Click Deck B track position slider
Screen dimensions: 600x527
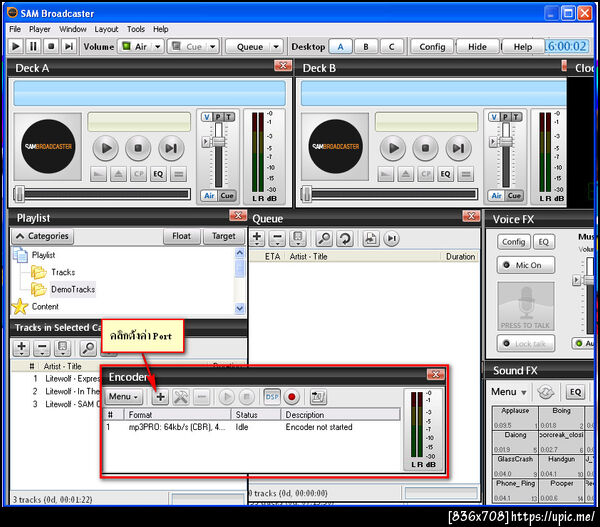[x=389, y=194]
